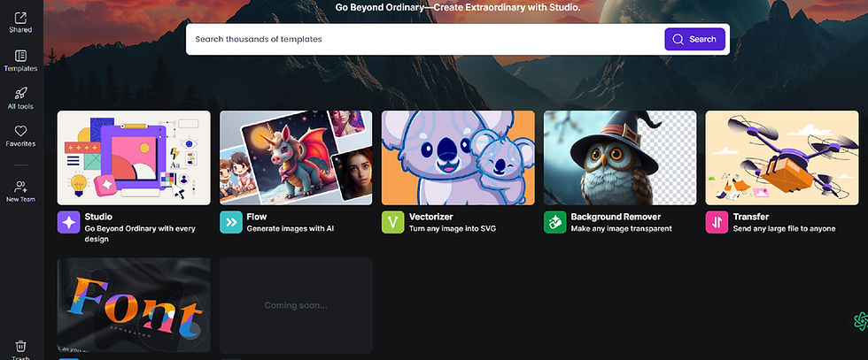Open the Flow unicorn dragon thumbnail
This screenshot has height=360, width=868.
296,157
